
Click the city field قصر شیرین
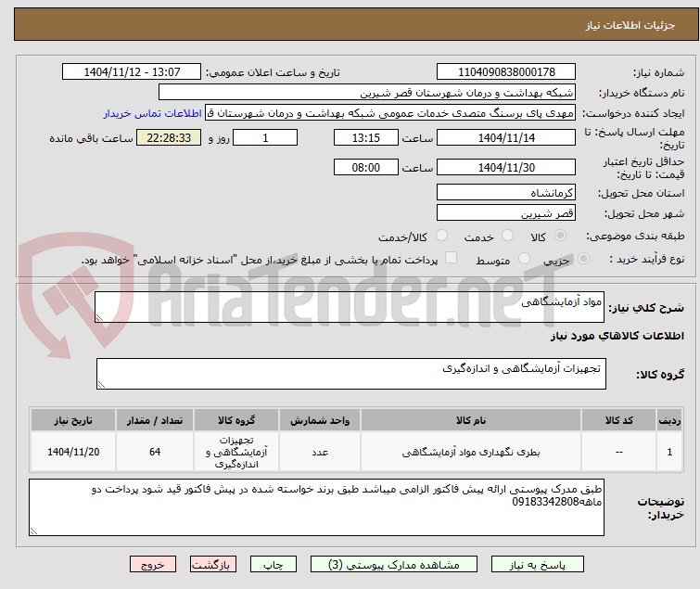coord(506,213)
